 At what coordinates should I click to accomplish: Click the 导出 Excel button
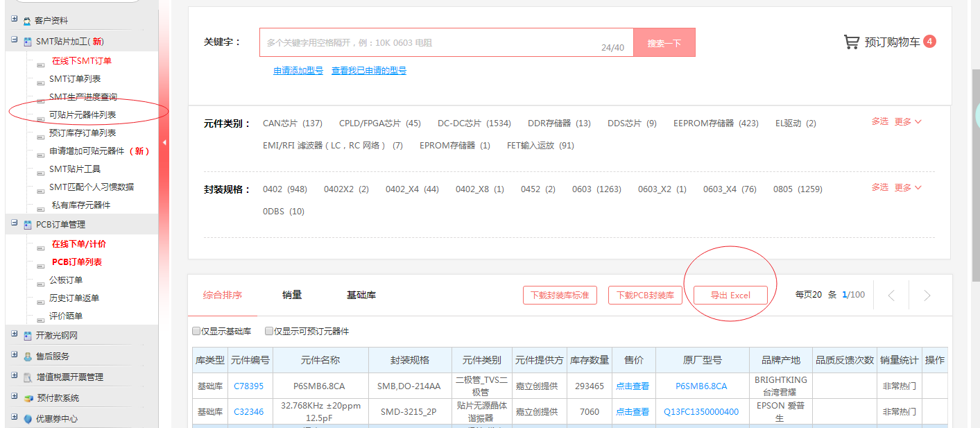(x=730, y=296)
